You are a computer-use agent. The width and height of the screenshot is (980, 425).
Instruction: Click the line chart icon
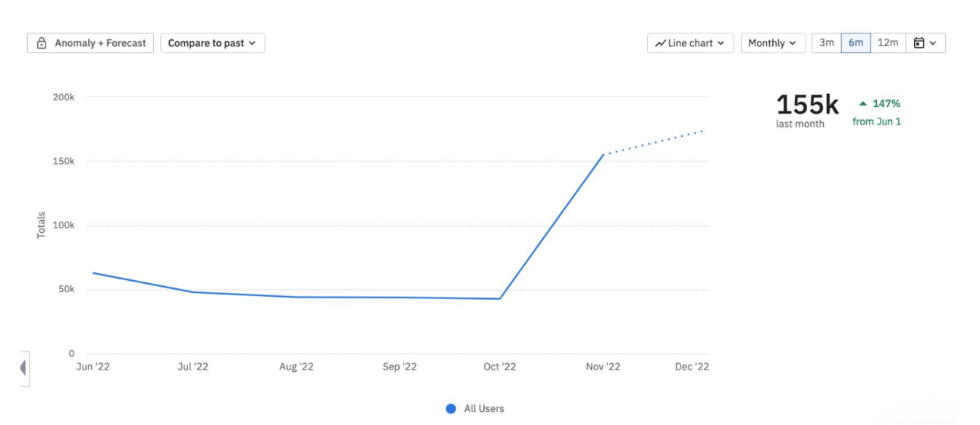661,43
